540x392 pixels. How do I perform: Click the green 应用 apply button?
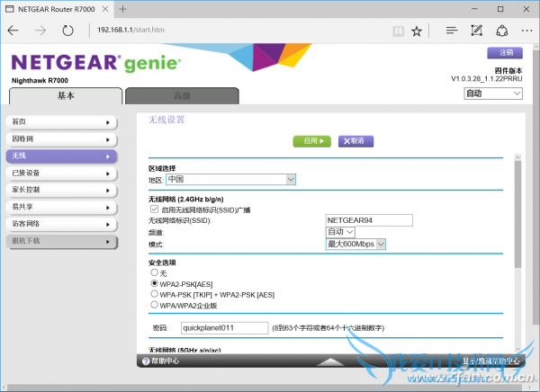tap(312, 141)
